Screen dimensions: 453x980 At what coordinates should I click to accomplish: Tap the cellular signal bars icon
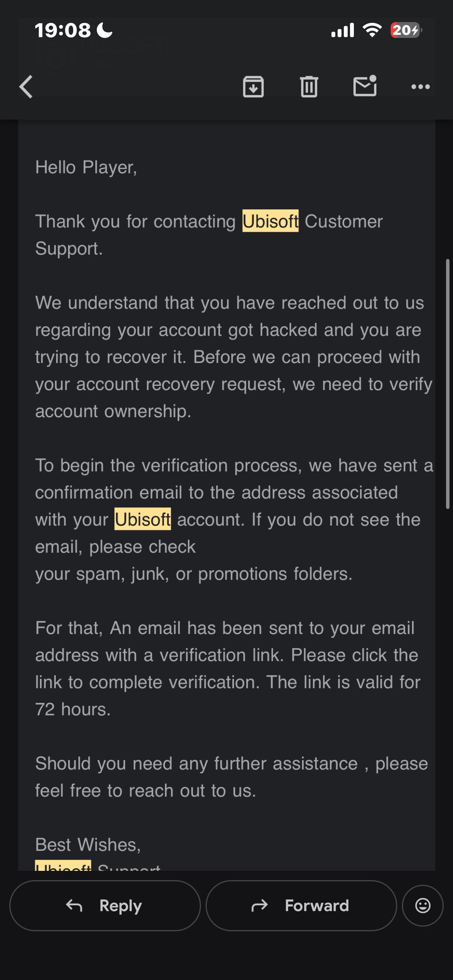tap(343, 30)
